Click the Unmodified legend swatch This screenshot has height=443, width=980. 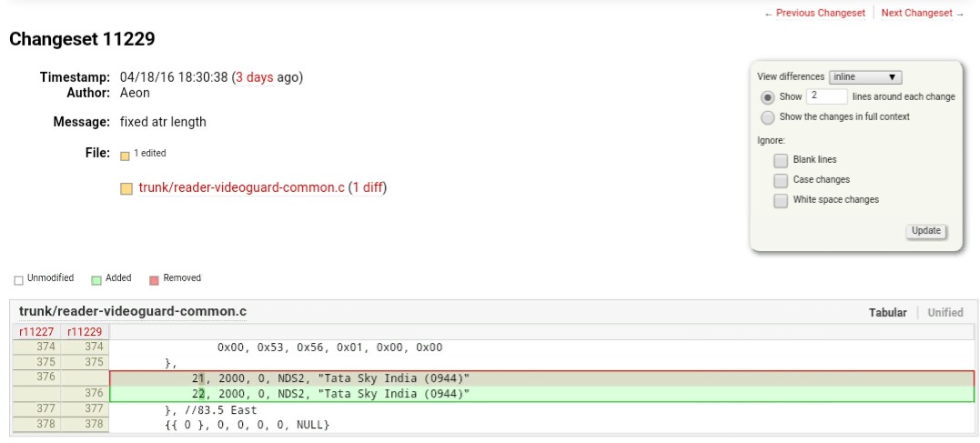[x=18, y=279]
